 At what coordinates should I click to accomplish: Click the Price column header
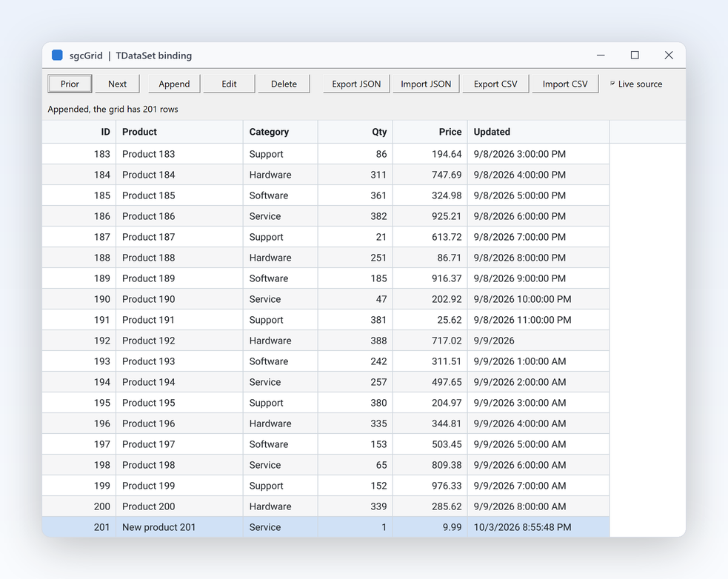click(430, 132)
